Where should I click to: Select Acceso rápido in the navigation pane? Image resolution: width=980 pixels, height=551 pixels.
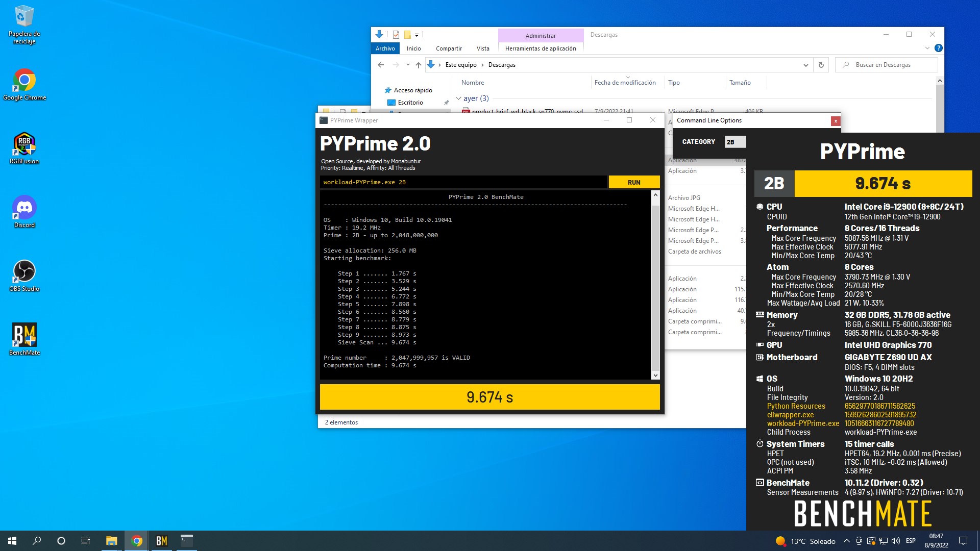[x=413, y=90]
